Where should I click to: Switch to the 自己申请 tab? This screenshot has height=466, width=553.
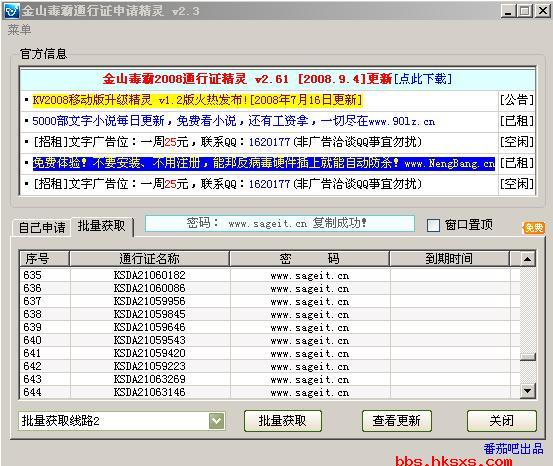[x=42, y=228]
